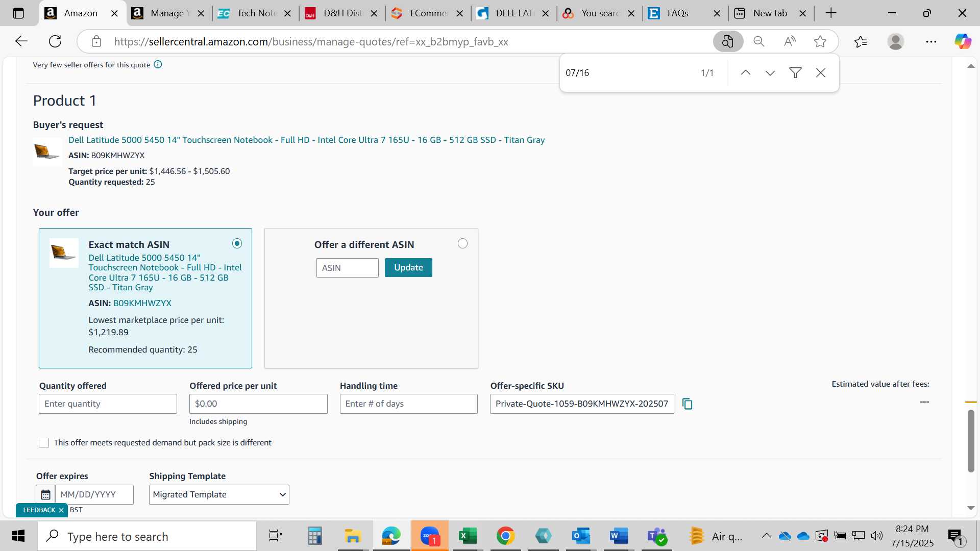Open File Explorer from the taskbar
The height and width of the screenshot is (551, 980).
tap(352, 536)
